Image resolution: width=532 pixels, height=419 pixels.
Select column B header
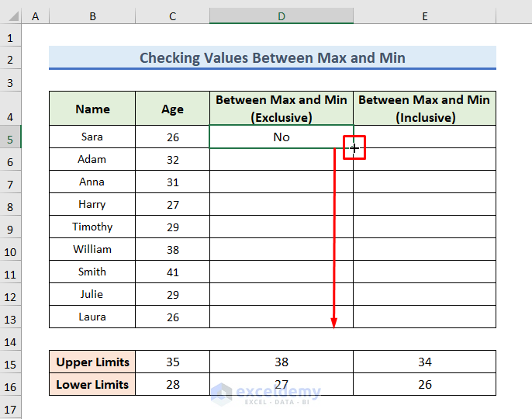(x=92, y=16)
